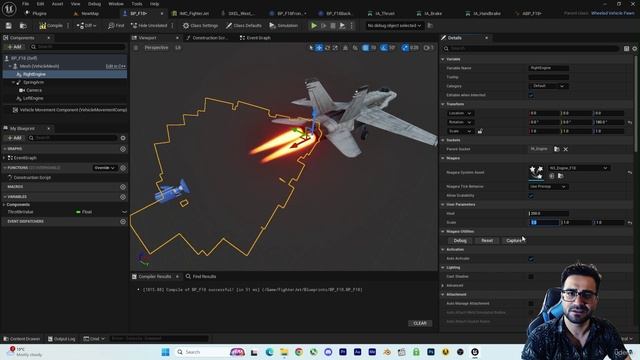Open the Diff dropdown in toolbar
640x360 pixels.
(x=86, y=25)
